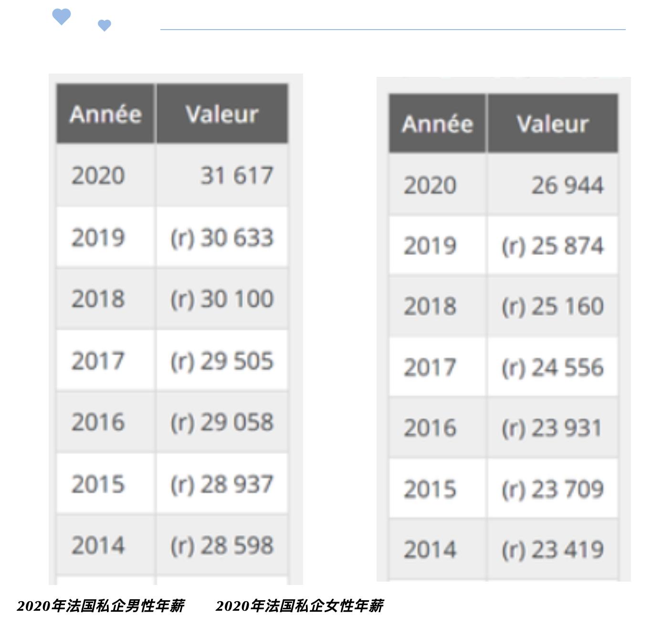
Task: Select the Année header of the left table
Action: point(106,114)
